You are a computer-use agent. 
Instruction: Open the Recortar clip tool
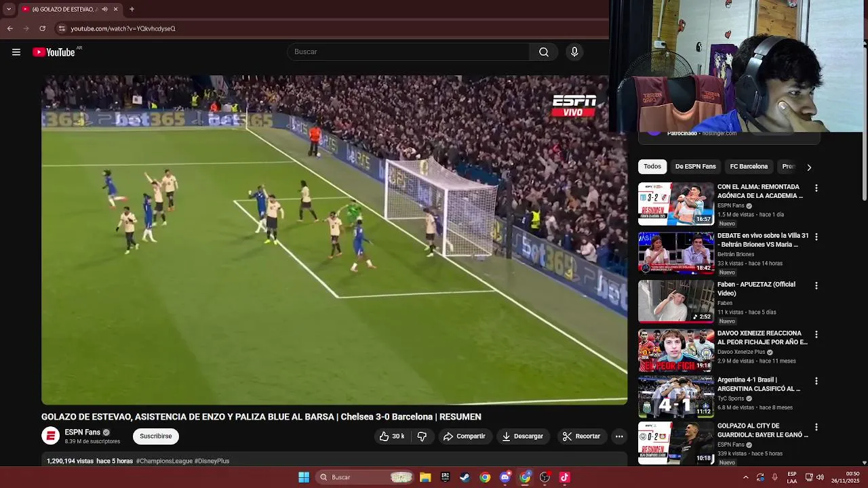pos(582,436)
